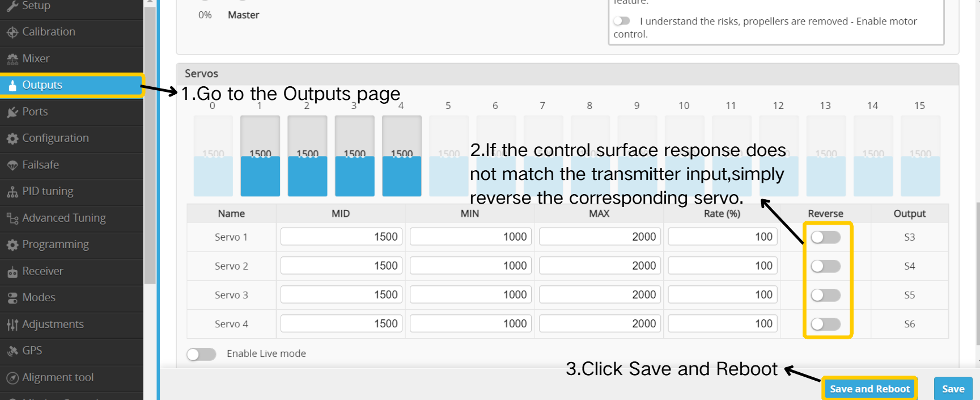
Task: Click the Mixer icon in sidebar
Action: (x=12, y=59)
